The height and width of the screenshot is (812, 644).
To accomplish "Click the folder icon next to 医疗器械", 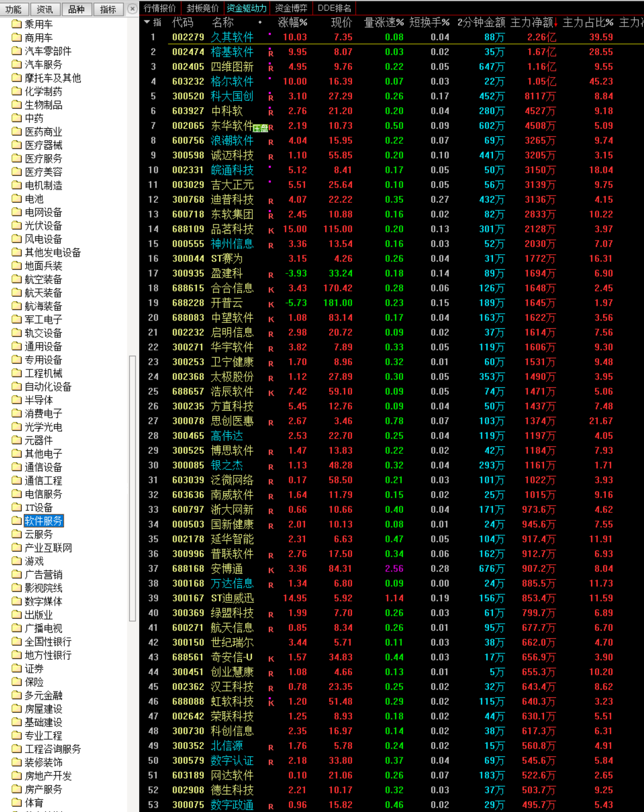I will 17,145.
